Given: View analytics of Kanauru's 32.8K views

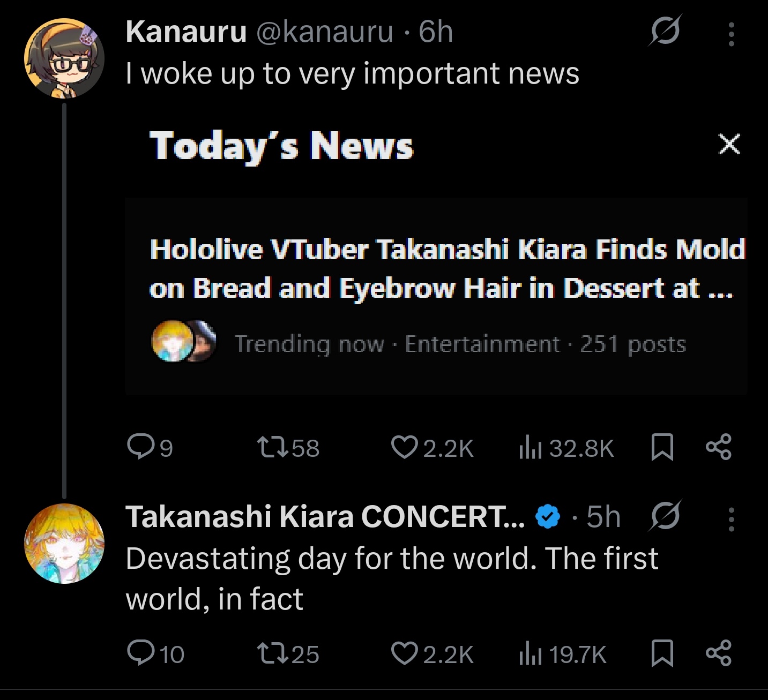Looking at the screenshot, I should tap(566, 448).
